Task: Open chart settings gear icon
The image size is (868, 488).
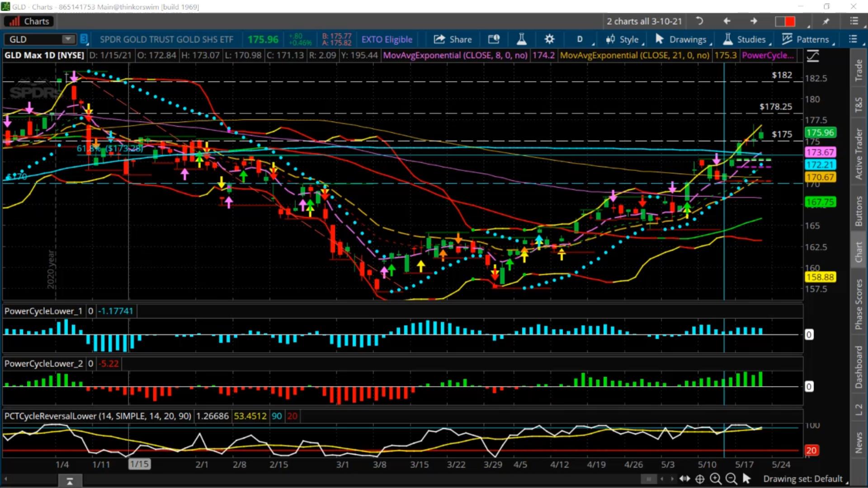Action: click(x=549, y=39)
